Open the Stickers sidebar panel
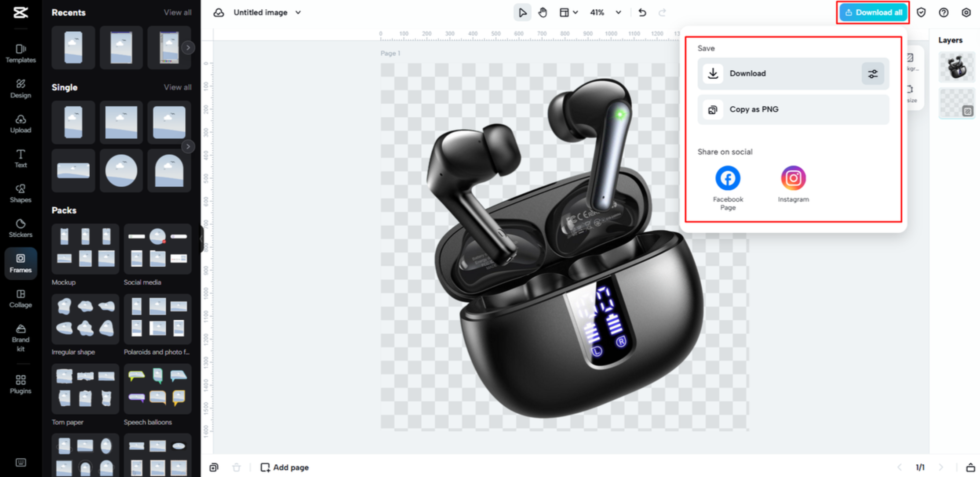Screen dimensions: 980x477 [x=21, y=228]
